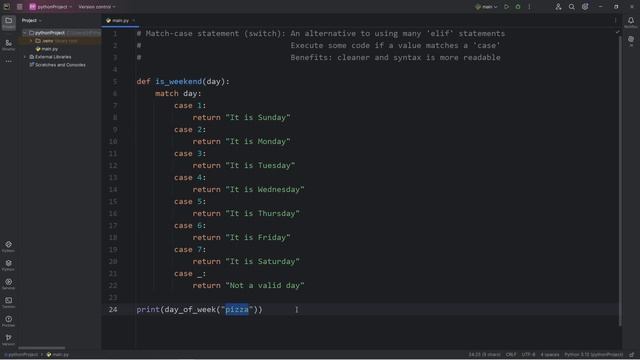This screenshot has width=640, height=360.
Task: Open Version Control tool window icon
Action: click(x=9, y=340)
